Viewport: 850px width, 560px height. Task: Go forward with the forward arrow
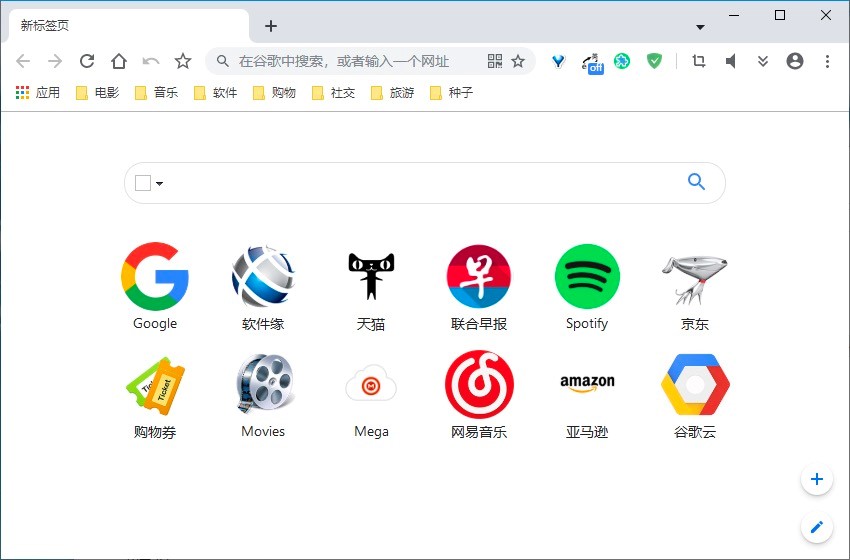coord(55,61)
